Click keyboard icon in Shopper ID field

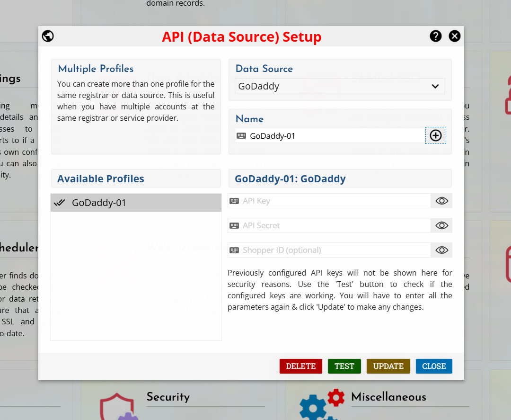[234, 250]
